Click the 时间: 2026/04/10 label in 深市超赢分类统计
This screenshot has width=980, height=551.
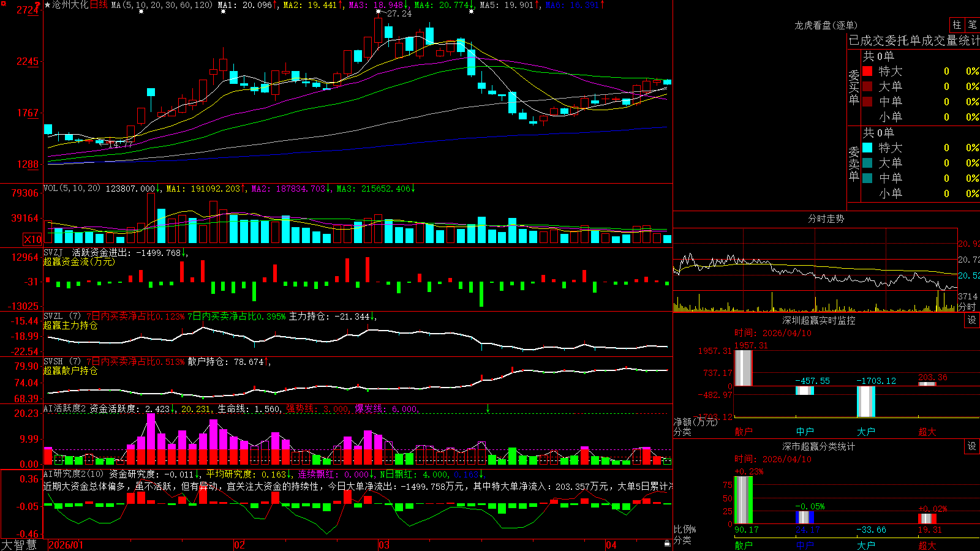pos(773,459)
